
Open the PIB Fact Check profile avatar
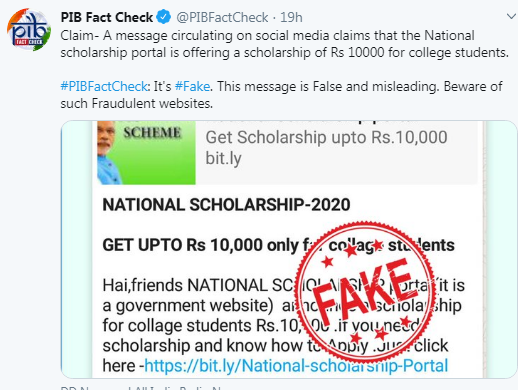pos(29,30)
